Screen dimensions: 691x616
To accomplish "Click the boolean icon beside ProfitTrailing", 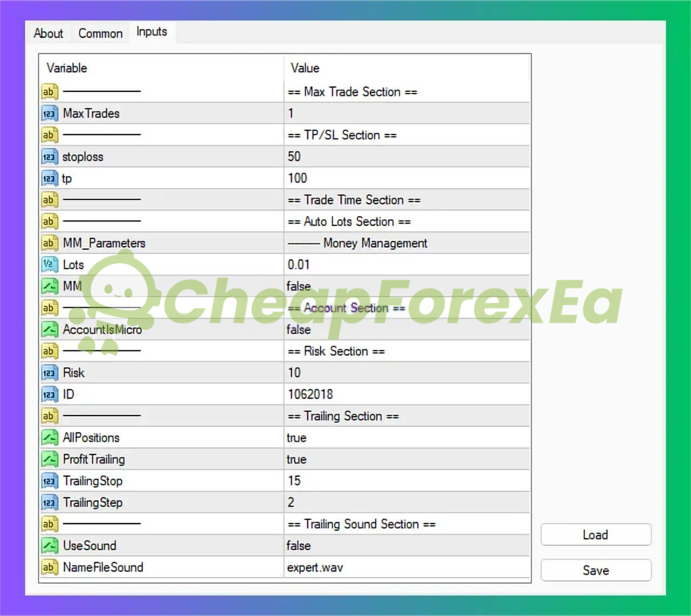I will click(x=49, y=459).
